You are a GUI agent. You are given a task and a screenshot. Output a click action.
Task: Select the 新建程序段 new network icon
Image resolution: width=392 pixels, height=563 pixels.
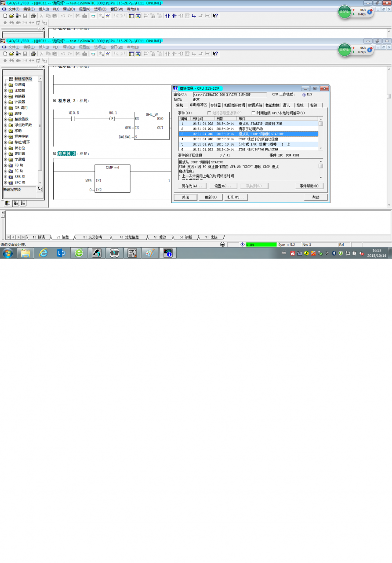(11, 79)
